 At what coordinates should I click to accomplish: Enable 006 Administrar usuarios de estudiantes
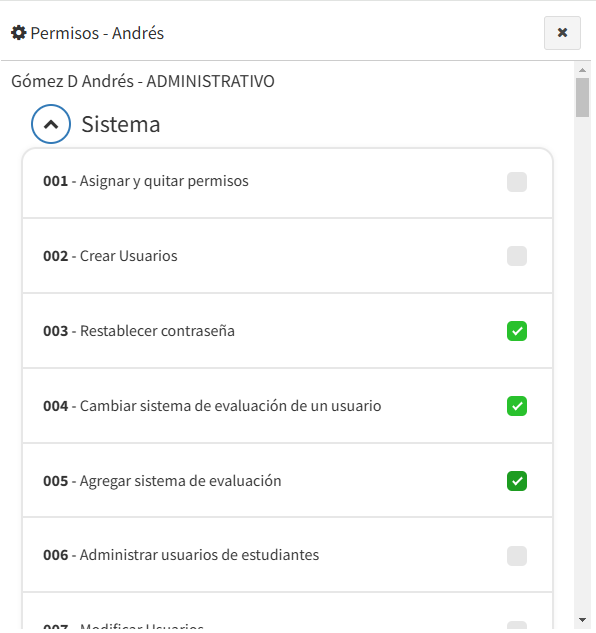coord(517,556)
